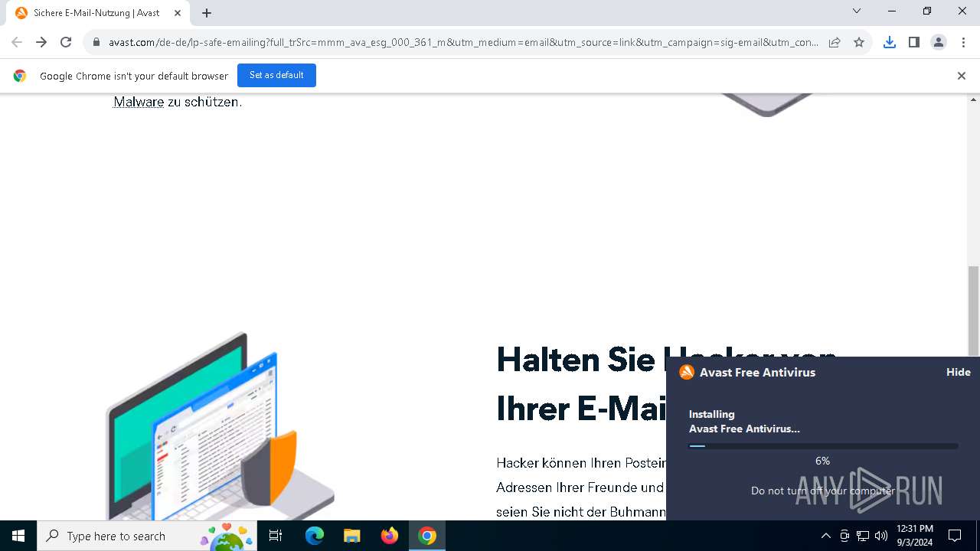Image resolution: width=980 pixels, height=551 pixels.
Task: Click the Chrome logo in infobar
Action: point(20,76)
